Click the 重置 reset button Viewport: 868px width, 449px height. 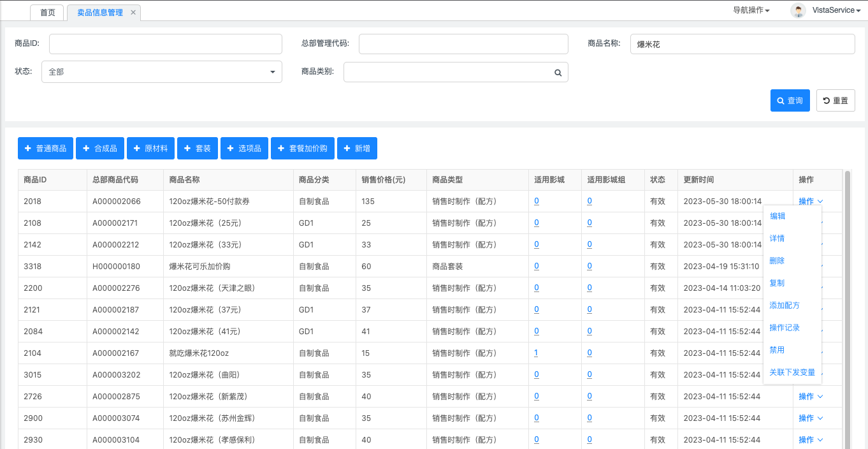pos(835,101)
